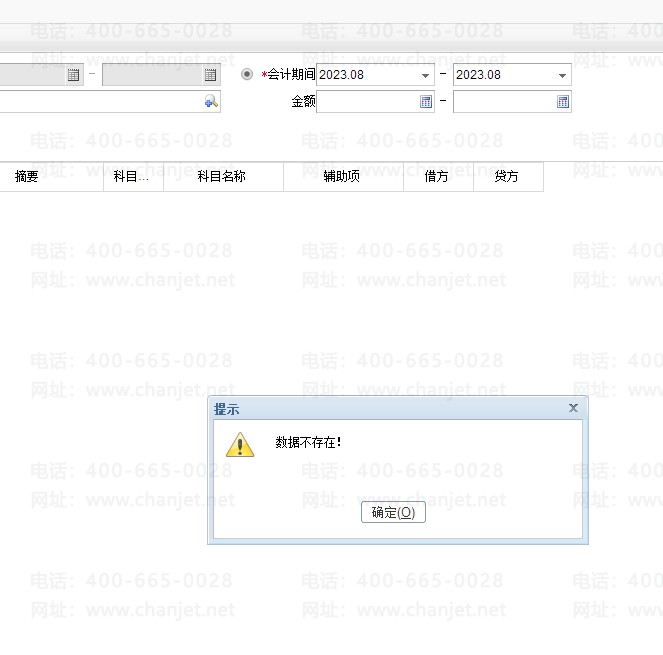This screenshot has height=655, width=663.
Task: Click the 科目… column header
Action: tap(134, 176)
